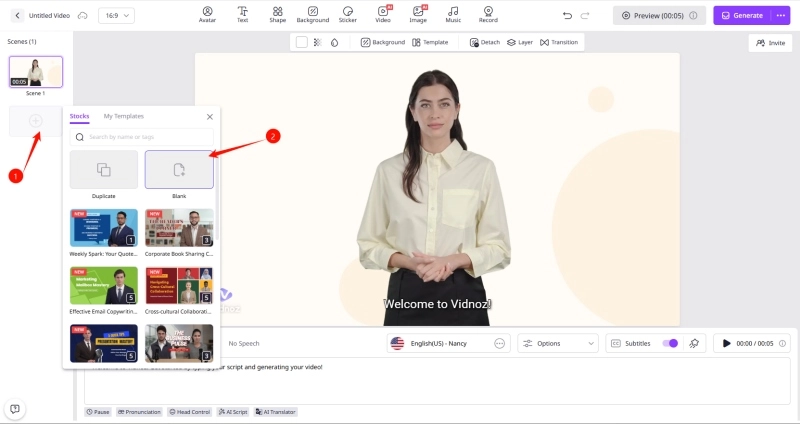Click the info icon in Preview button
This screenshot has height=424, width=800.
point(693,16)
